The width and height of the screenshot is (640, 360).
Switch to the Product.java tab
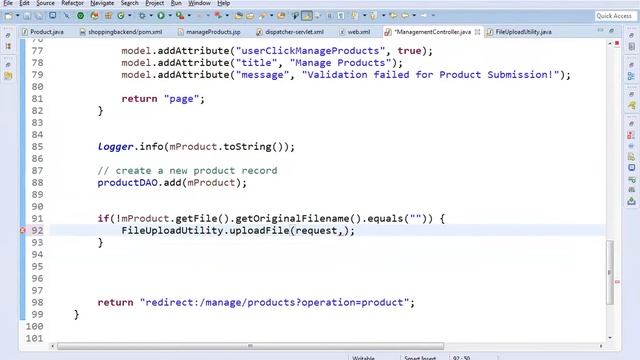click(x=43, y=32)
